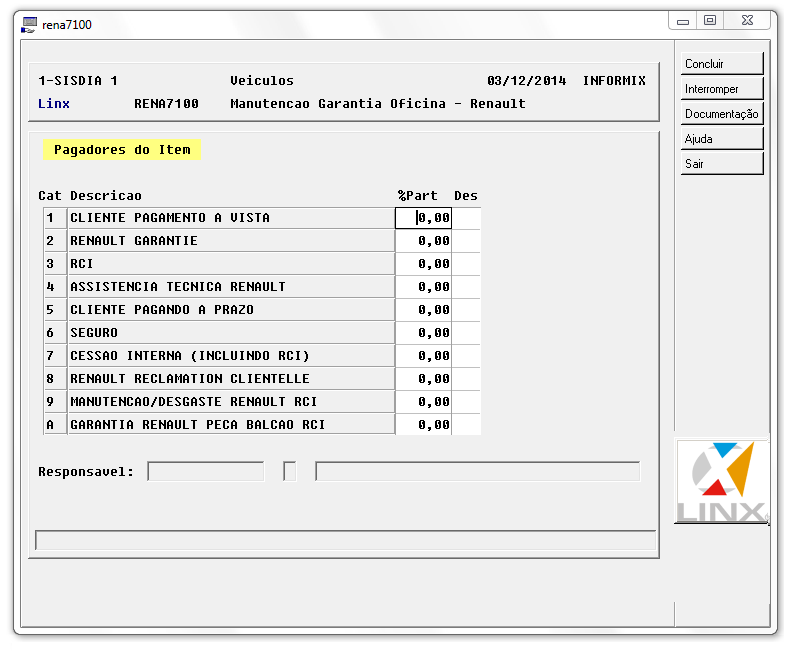The width and height of the screenshot is (791, 651).
Task: Select %Part field for CESSAO INTERNA
Action: coord(423,356)
